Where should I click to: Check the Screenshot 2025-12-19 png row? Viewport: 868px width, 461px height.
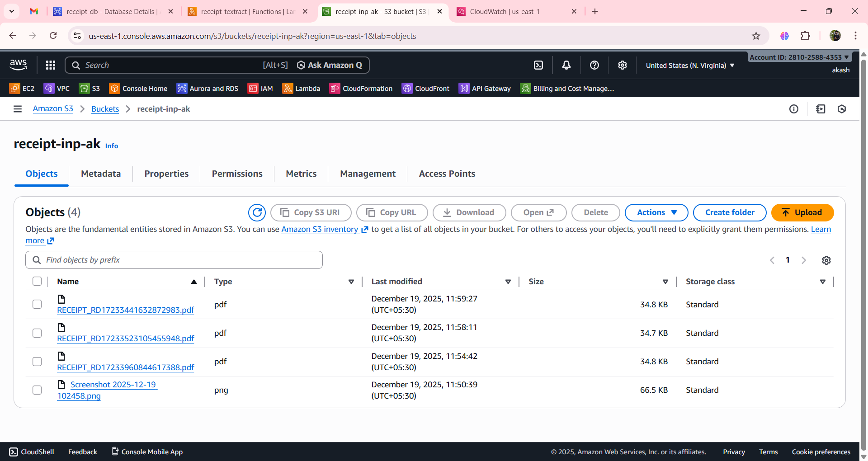tap(37, 390)
